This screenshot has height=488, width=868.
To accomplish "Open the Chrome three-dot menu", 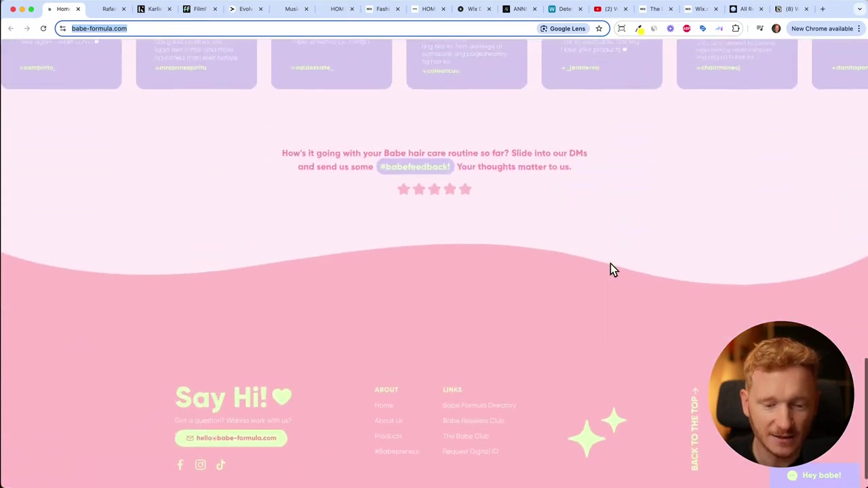I will (859, 28).
